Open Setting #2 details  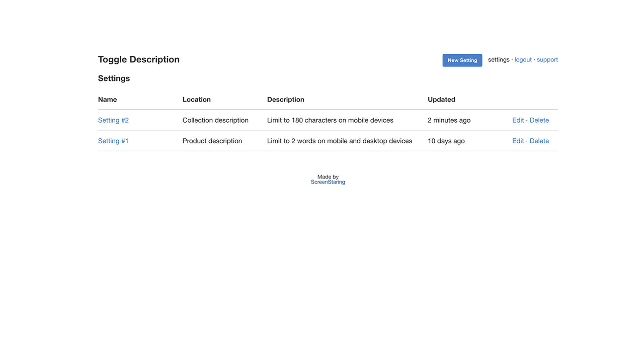click(x=113, y=120)
